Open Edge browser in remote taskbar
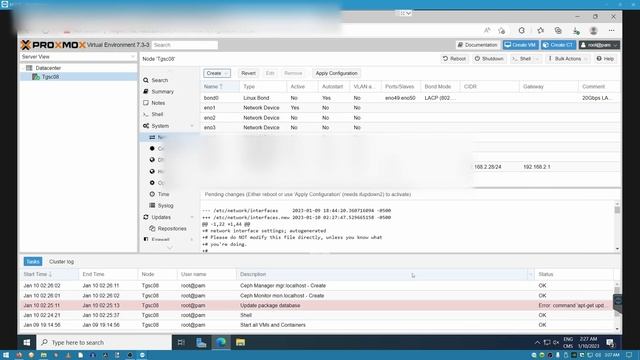Image resolution: width=640 pixels, height=360 pixels. (221, 342)
